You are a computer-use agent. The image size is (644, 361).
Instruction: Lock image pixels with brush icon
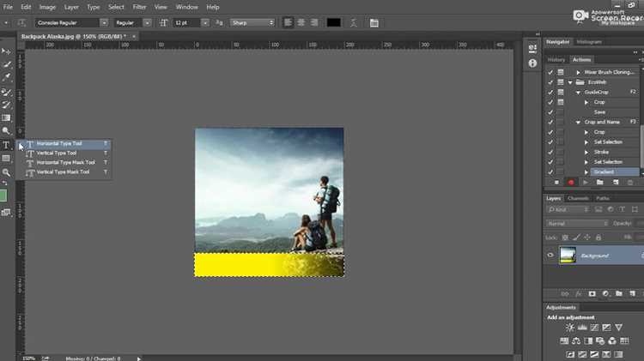[x=576, y=238]
